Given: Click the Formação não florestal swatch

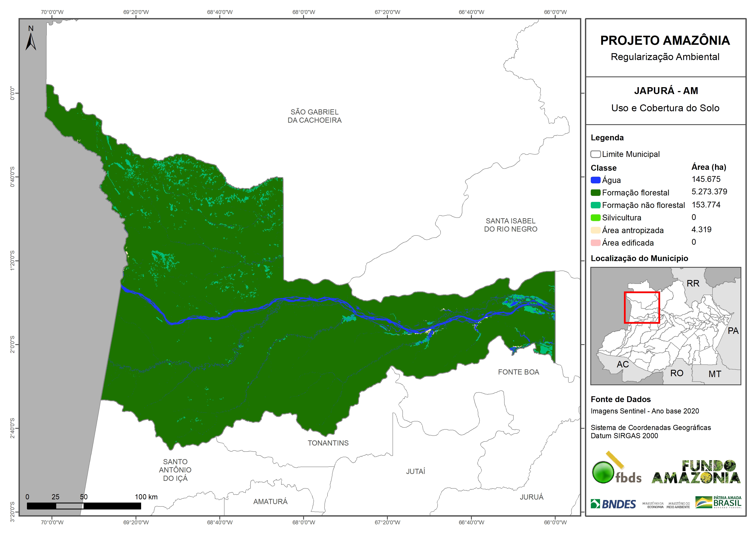Looking at the screenshot, I should tap(595, 205).
